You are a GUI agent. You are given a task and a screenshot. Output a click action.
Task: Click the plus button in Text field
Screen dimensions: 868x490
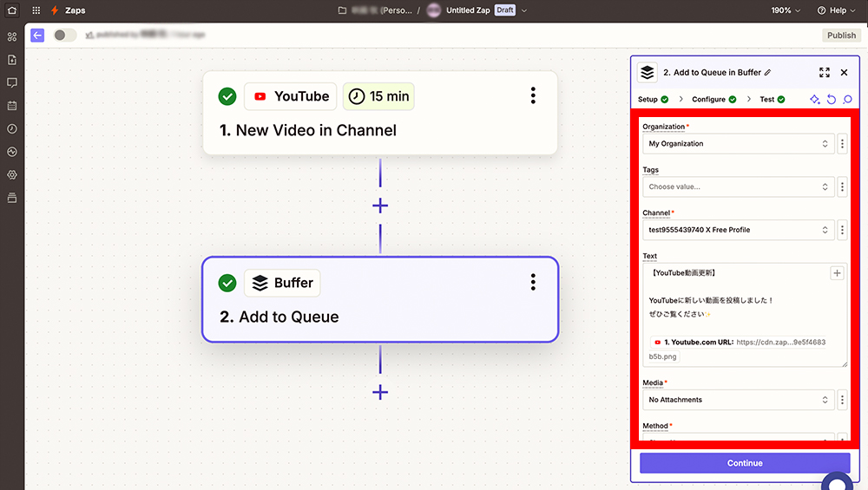coord(837,273)
